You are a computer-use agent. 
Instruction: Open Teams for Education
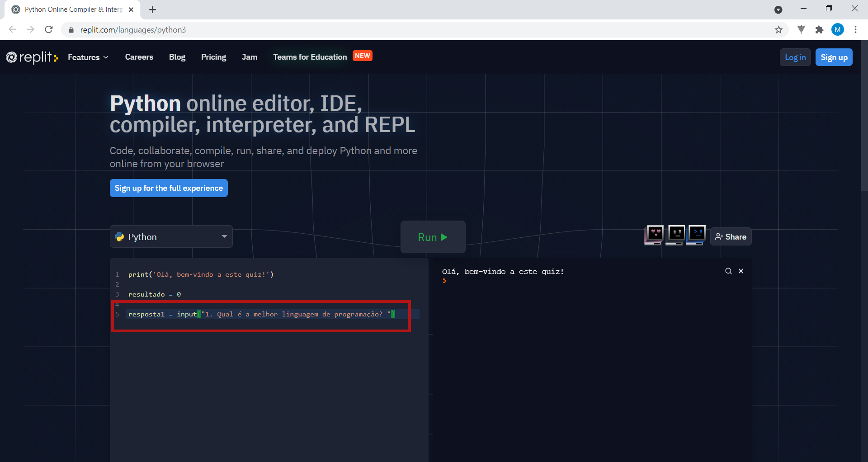[310, 57]
